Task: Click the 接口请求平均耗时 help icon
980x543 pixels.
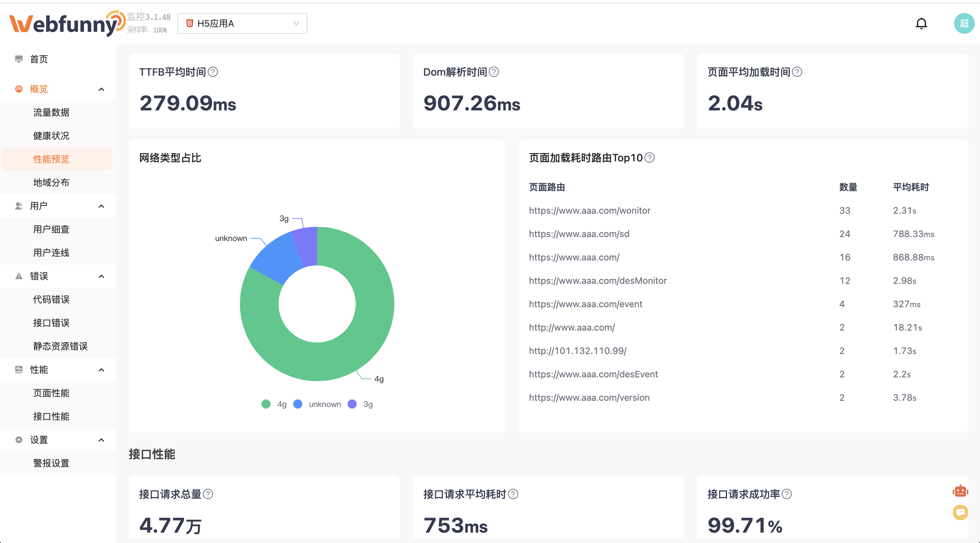Action: coord(513,494)
